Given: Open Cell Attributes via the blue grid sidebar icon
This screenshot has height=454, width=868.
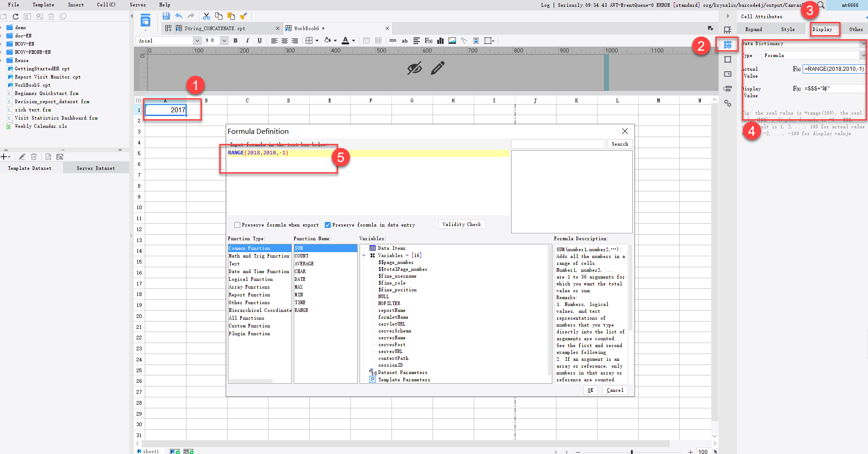Looking at the screenshot, I should pyautogui.click(x=727, y=44).
